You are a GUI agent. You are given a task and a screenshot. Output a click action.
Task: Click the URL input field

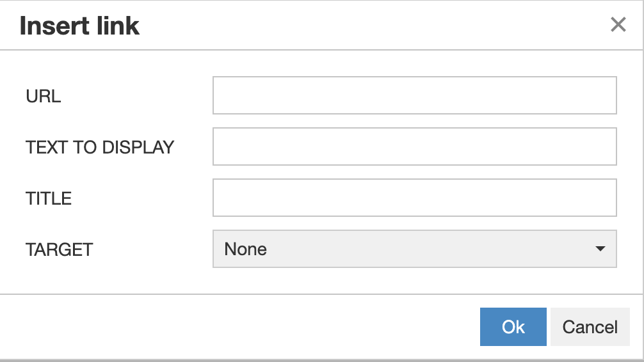pyautogui.click(x=414, y=95)
